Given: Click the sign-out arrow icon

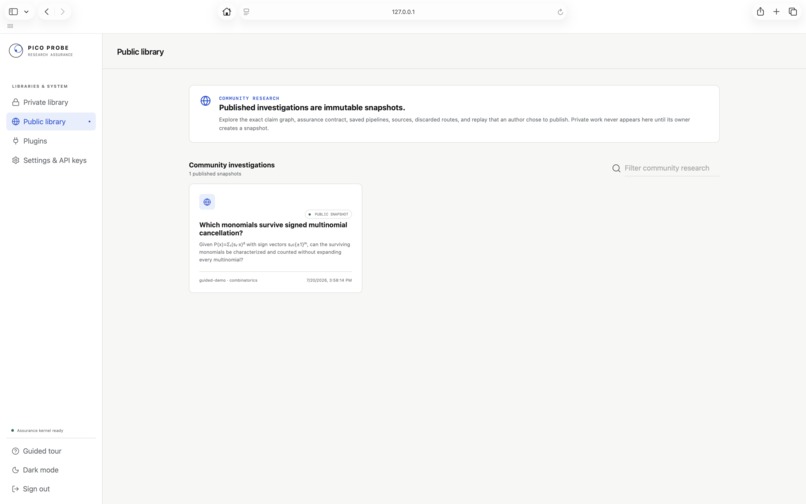Looking at the screenshot, I should [15, 489].
